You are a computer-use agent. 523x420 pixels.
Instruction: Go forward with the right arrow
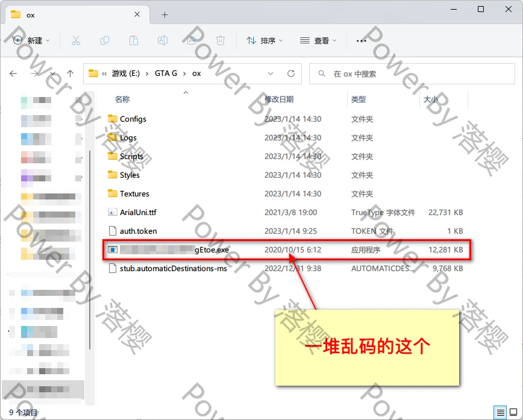(35, 74)
